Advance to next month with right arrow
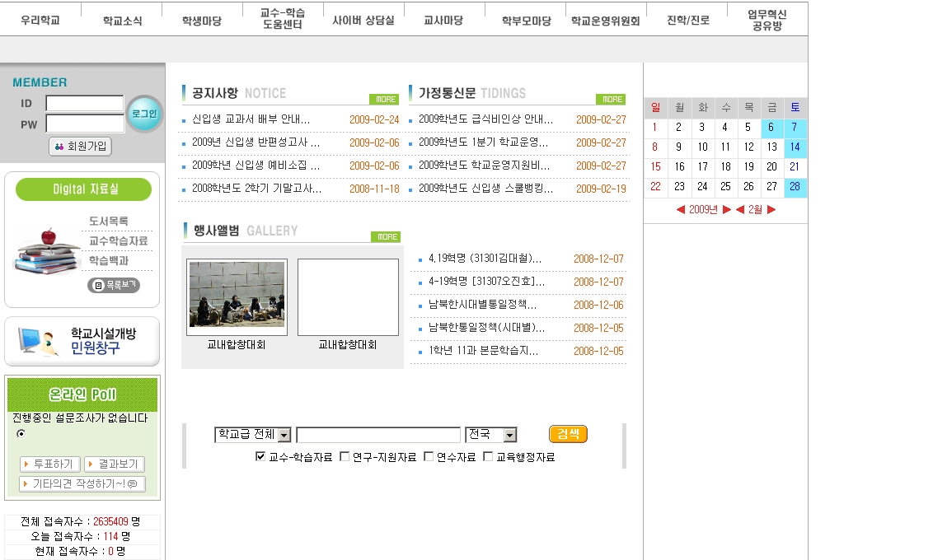 coord(771,210)
